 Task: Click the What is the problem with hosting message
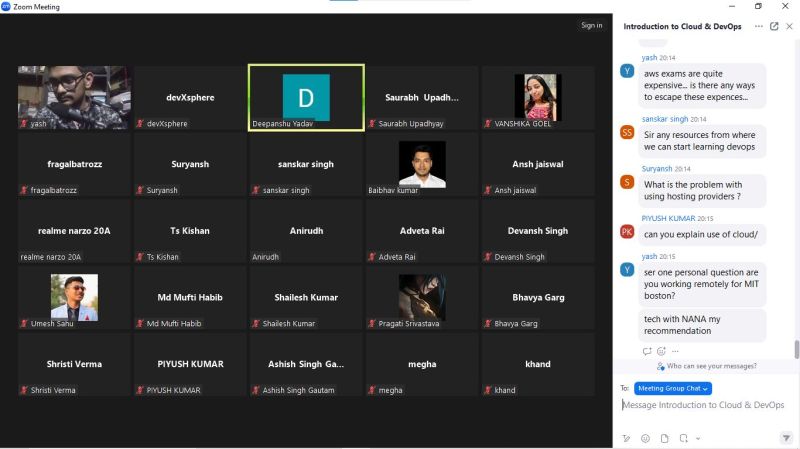point(702,190)
